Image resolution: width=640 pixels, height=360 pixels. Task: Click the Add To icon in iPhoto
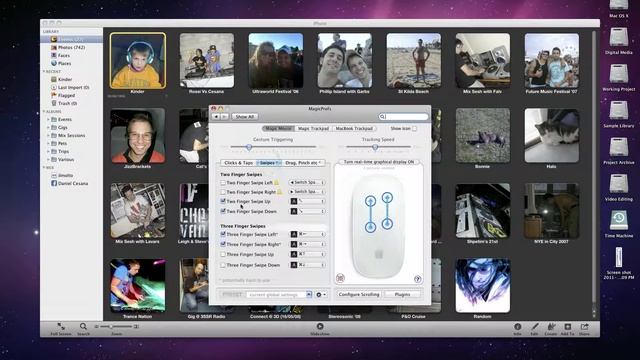(x=567, y=327)
